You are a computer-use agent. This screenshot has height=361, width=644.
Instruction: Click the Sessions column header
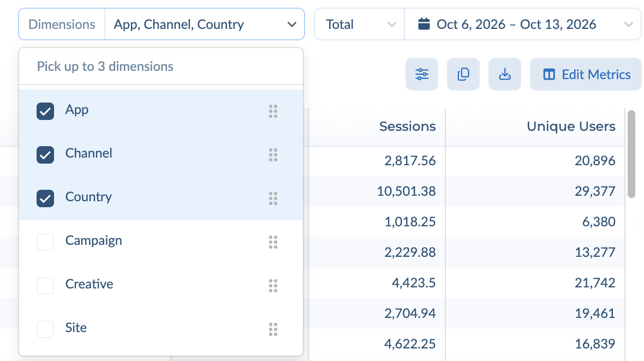point(408,127)
